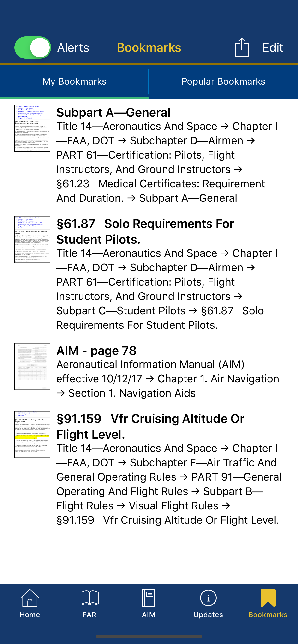Open Solo Requirements For Student Pilots bookmark
Image resolution: width=298 pixels, height=644 pixels.
click(x=145, y=231)
